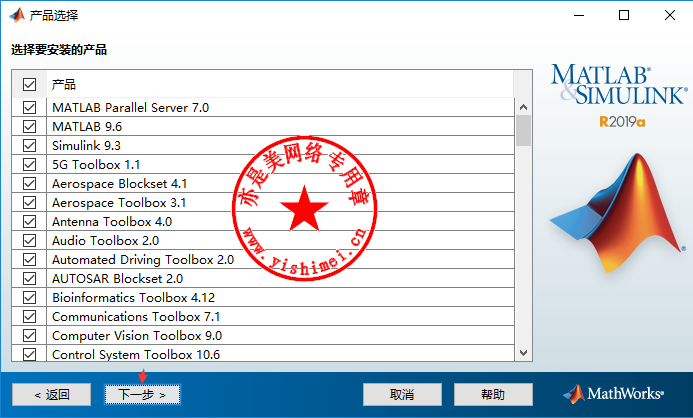Minimize the 产品选择 installer window
Viewport: 693px width, 418px height.
click(x=579, y=15)
